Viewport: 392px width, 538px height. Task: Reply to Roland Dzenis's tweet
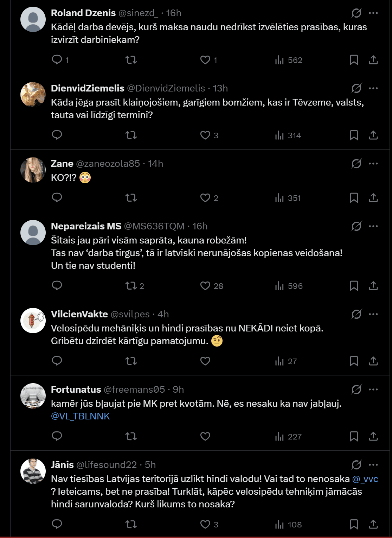coord(57,60)
